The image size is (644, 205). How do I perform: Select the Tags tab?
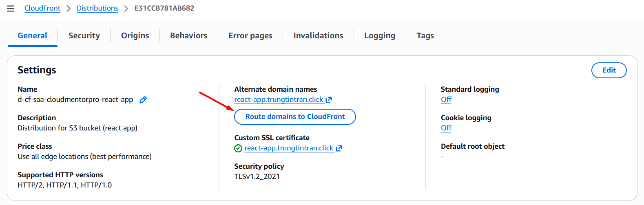pos(425,35)
